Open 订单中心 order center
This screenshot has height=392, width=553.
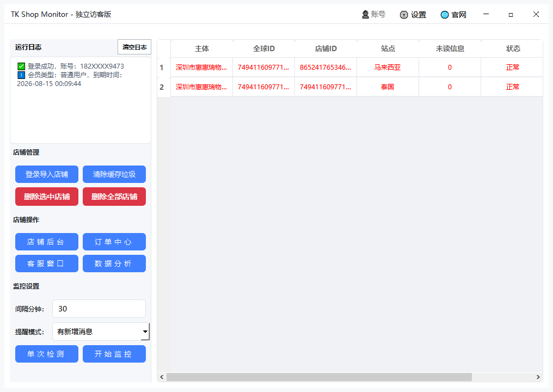[114, 242]
